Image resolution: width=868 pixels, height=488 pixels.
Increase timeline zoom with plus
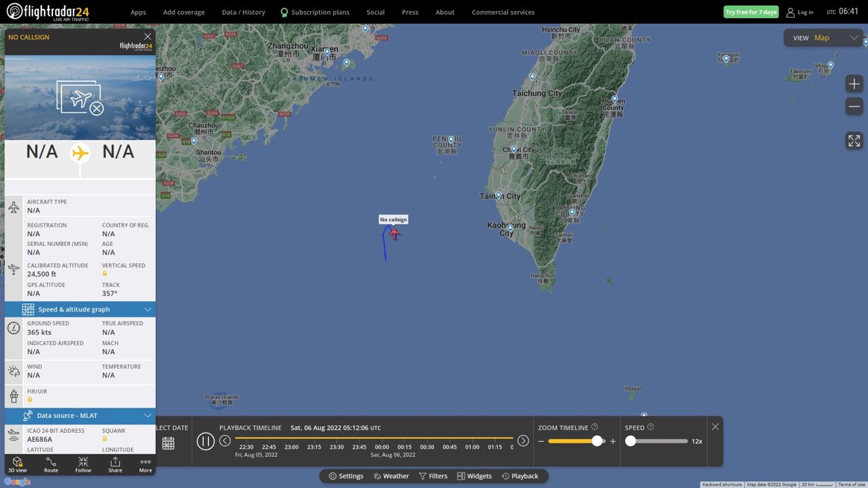coord(613,442)
